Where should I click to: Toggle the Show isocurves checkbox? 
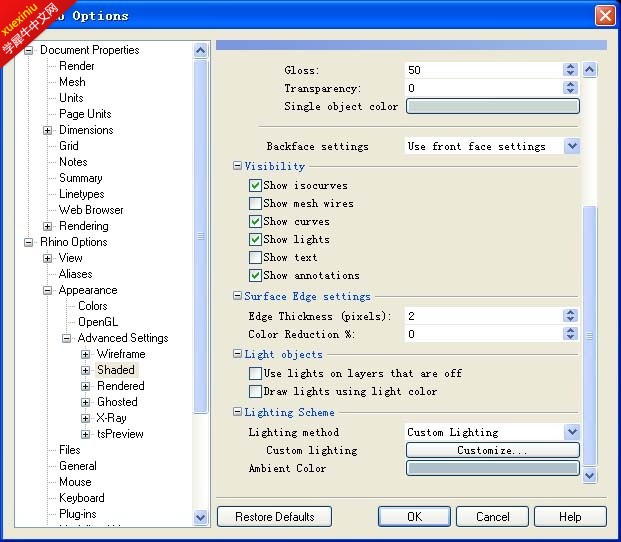click(255, 185)
